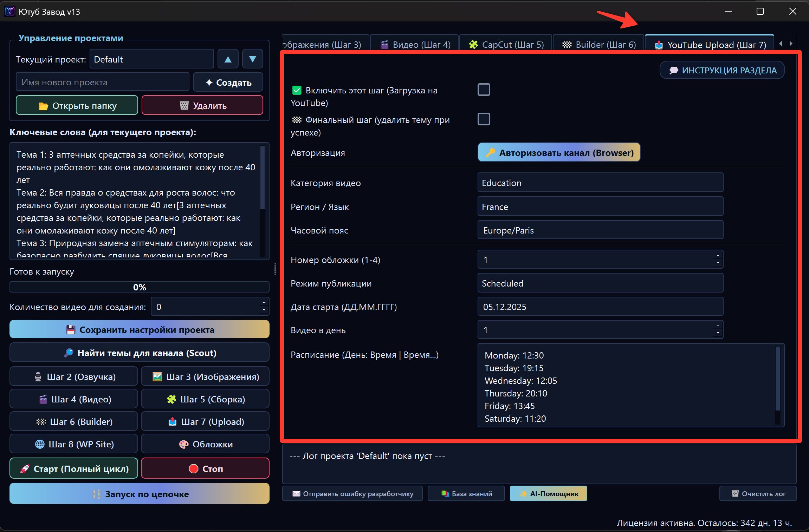
Task: Click the puzzle icon on Шаг 5 (Сборка)
Action: (x=171, y=399)
